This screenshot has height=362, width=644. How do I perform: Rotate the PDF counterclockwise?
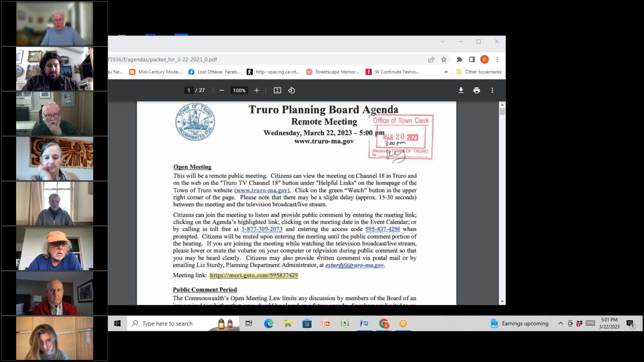point(291,90)
